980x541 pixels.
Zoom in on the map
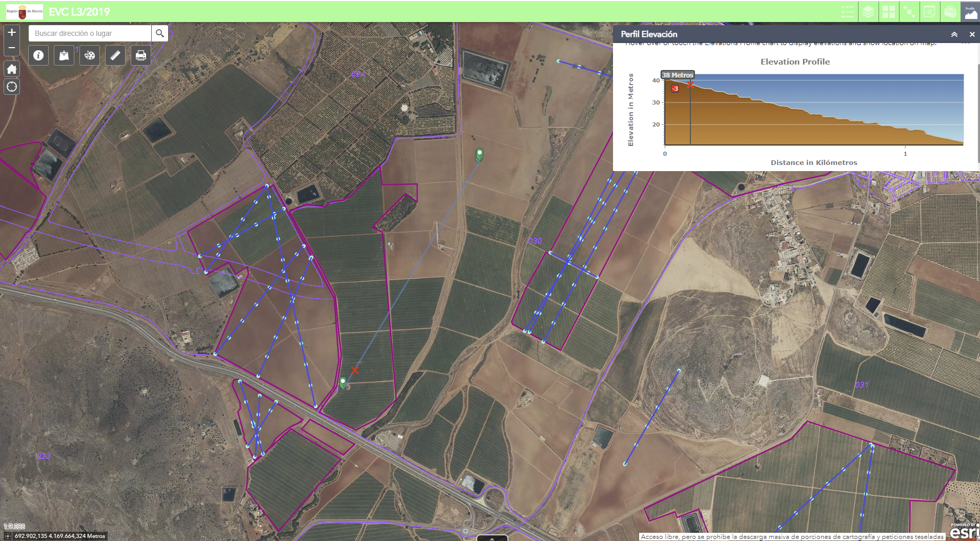pos(12,33)
